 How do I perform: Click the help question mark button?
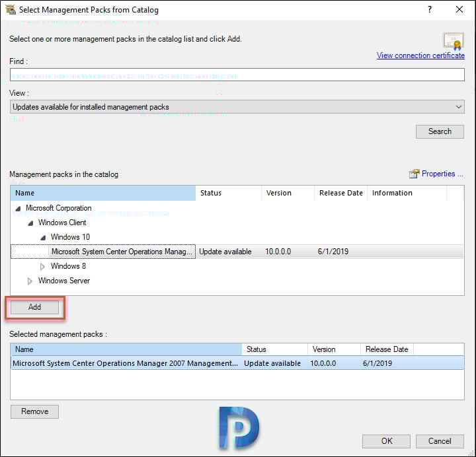pos(430,9)
